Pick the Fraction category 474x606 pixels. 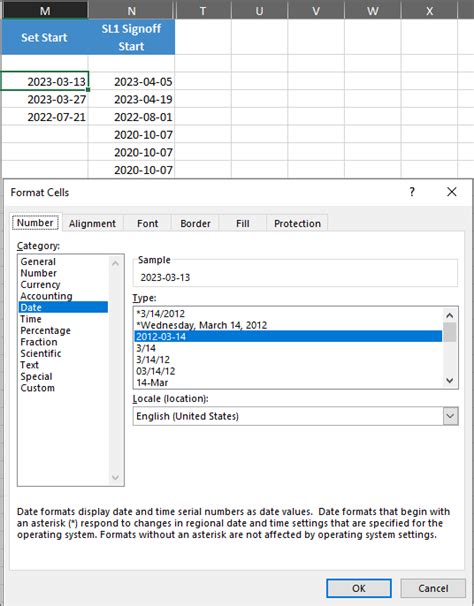pos(63,342)
